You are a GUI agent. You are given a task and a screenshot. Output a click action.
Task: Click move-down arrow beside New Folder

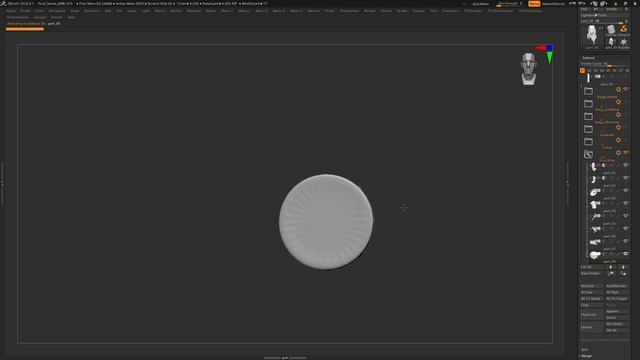(x=623, y=273)
